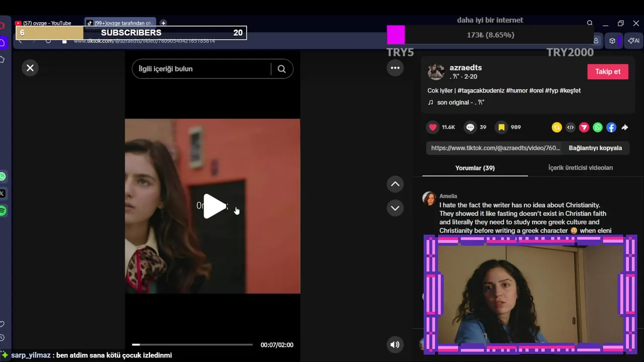Open the Opera sidebar home icon

(x=2, y=43)
